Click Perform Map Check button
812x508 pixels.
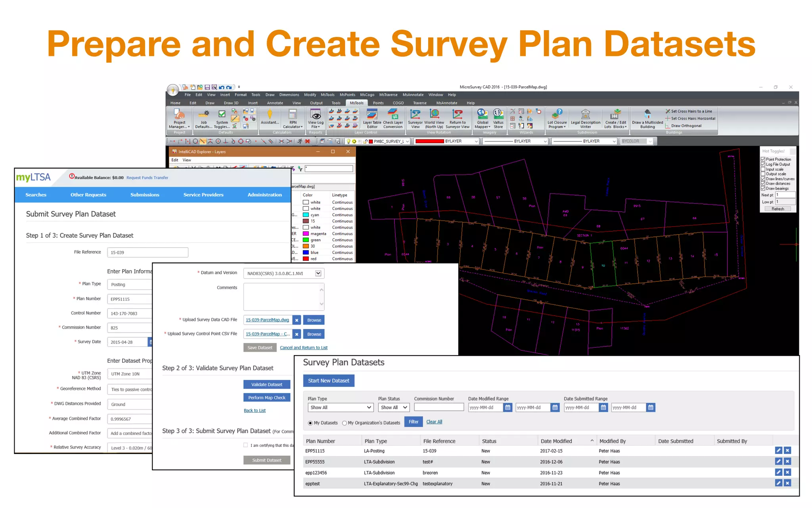[267, 398]
